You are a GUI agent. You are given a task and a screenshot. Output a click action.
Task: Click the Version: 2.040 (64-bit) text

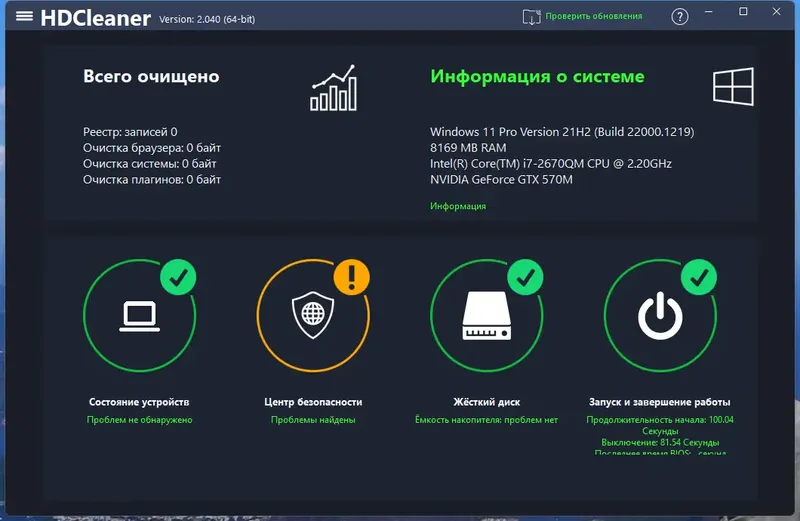point(207,19)
